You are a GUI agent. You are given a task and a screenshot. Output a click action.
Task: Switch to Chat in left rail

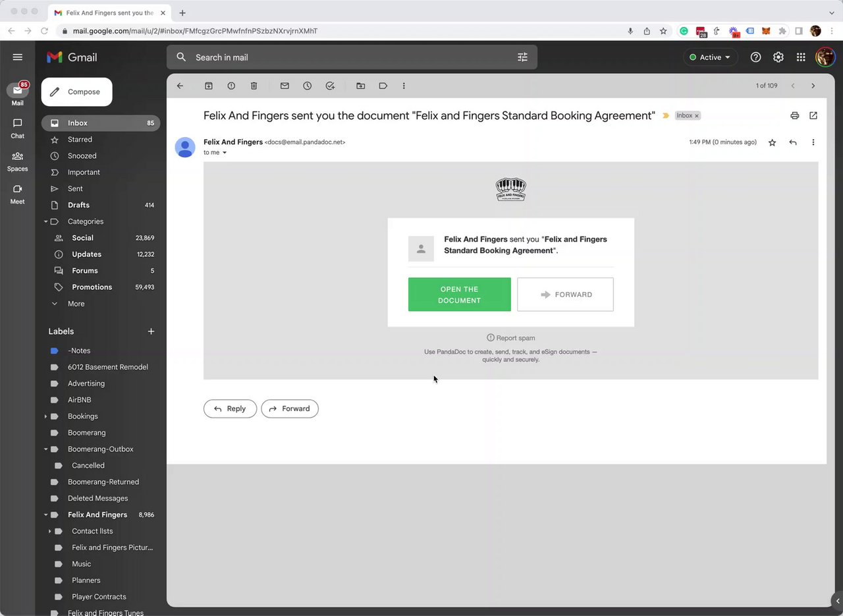pyautogui.click(x=18, y=128)
